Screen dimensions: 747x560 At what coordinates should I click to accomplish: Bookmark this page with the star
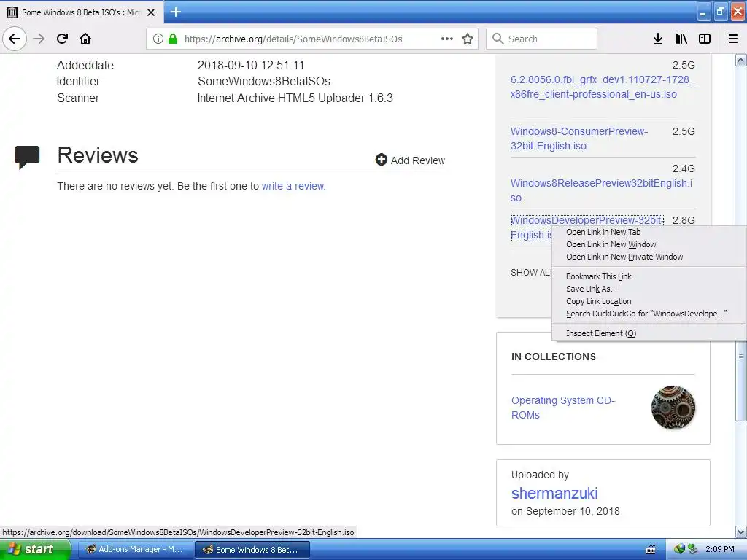coord(468,39)
